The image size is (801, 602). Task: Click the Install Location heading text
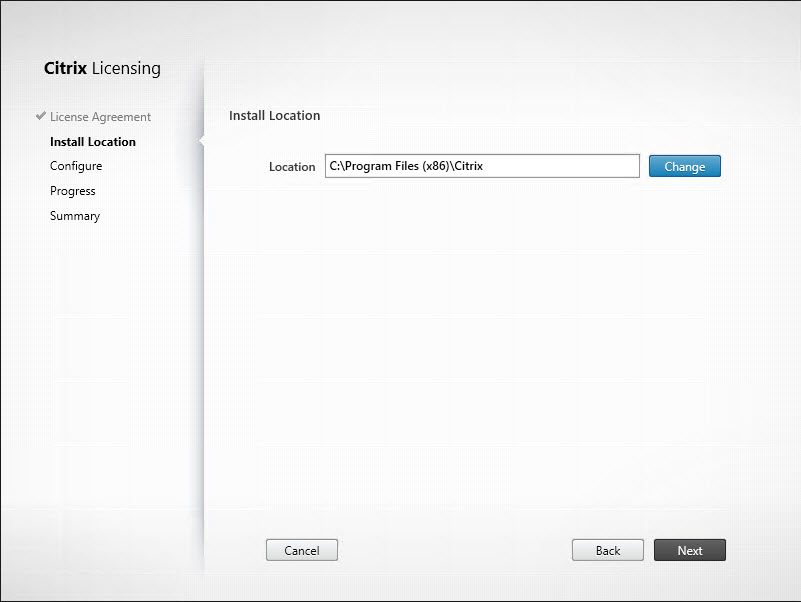pyautogui.click(x=274, y=115)
